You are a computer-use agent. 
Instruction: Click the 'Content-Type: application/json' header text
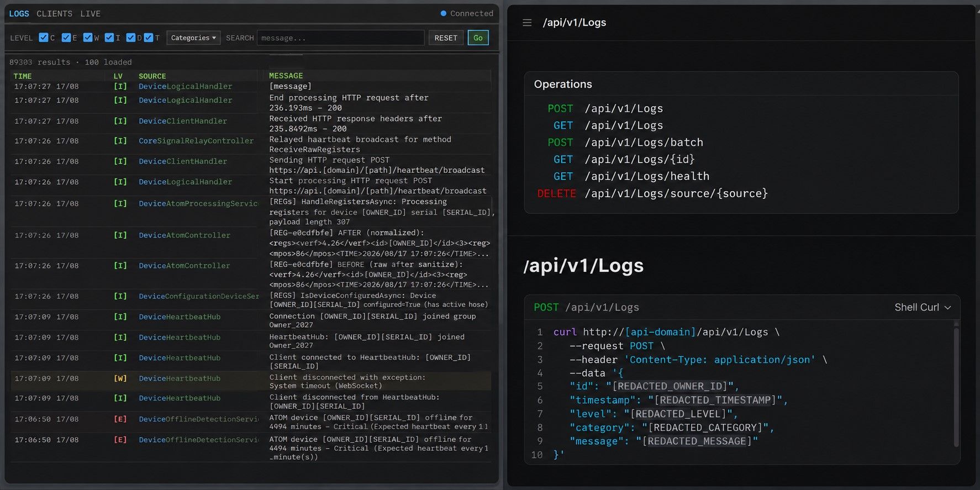(x=720, y=360)
